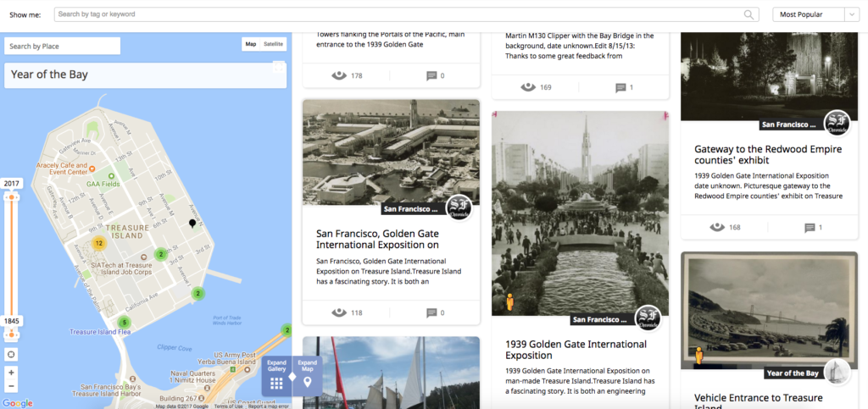The image size is (868, 409).
Task: Click 1939 Golden Gate International Exposition title
Action: [576, 350]
